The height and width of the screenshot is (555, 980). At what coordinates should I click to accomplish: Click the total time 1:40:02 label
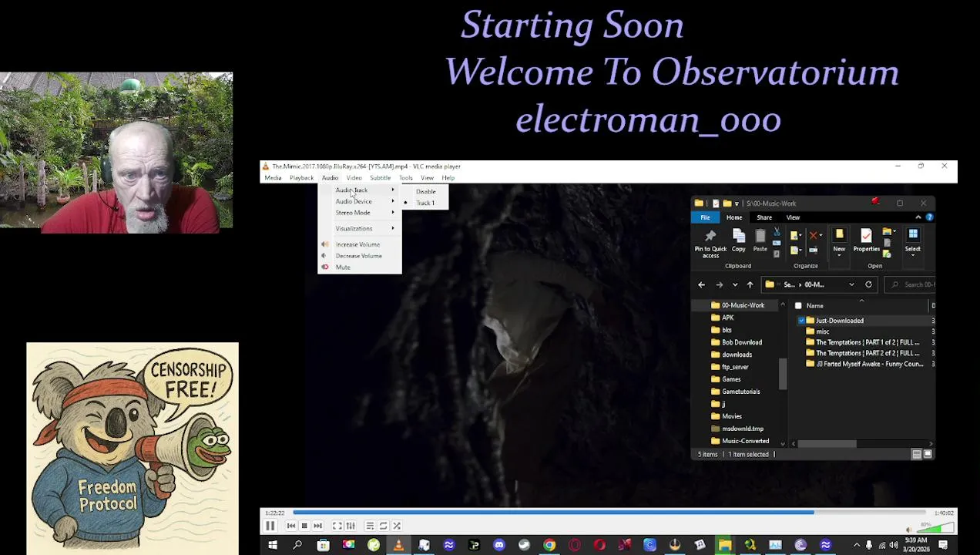[944, 513]
